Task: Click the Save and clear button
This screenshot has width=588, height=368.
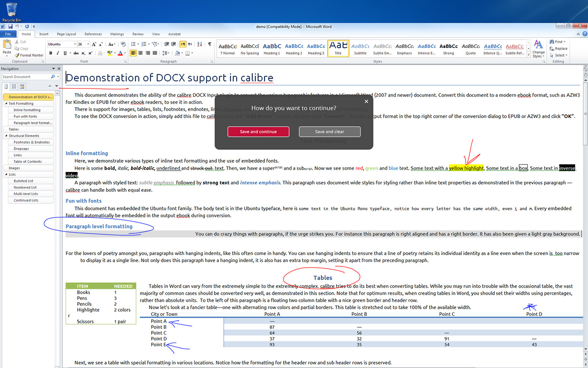Action: [x=330, y=132]
